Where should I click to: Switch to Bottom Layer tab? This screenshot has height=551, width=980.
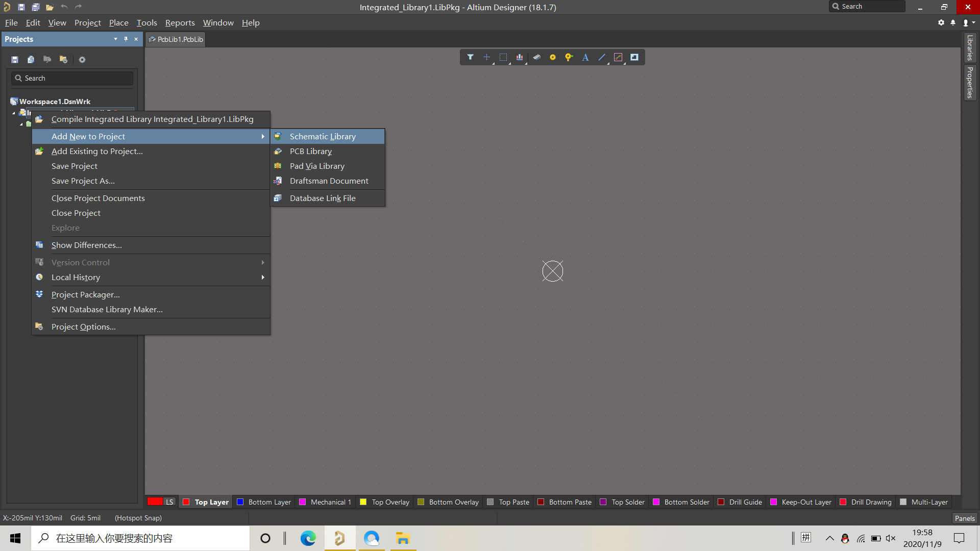[x=264, y=502]
